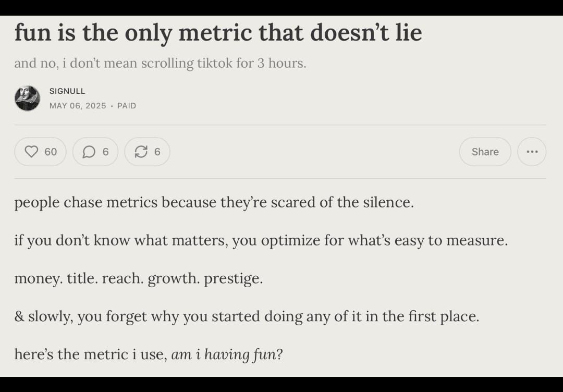Screen dimensions: 563x392
Task: Click the sentence about optimizing what's easy to measure
Action: point(261,240)
